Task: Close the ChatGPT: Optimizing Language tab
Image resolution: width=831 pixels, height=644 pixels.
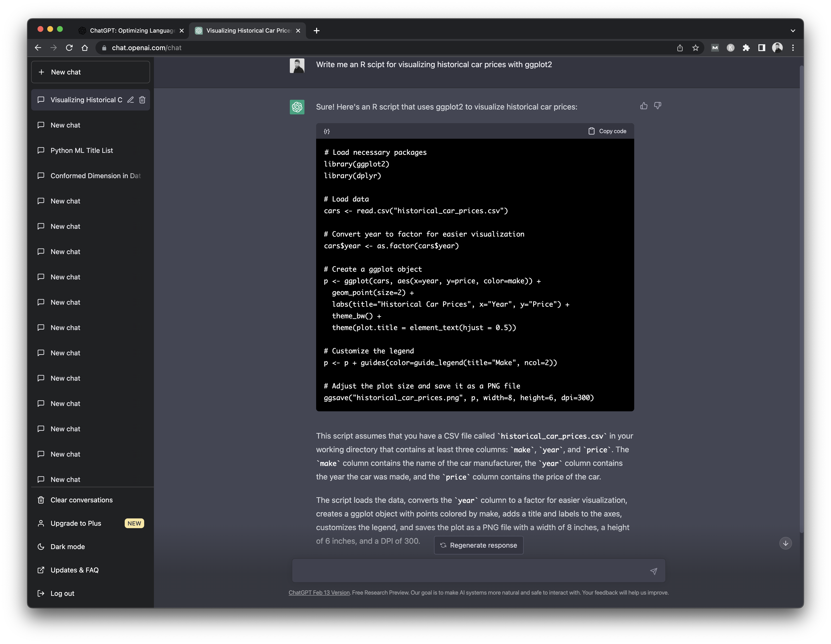Action: pos(181,31)
